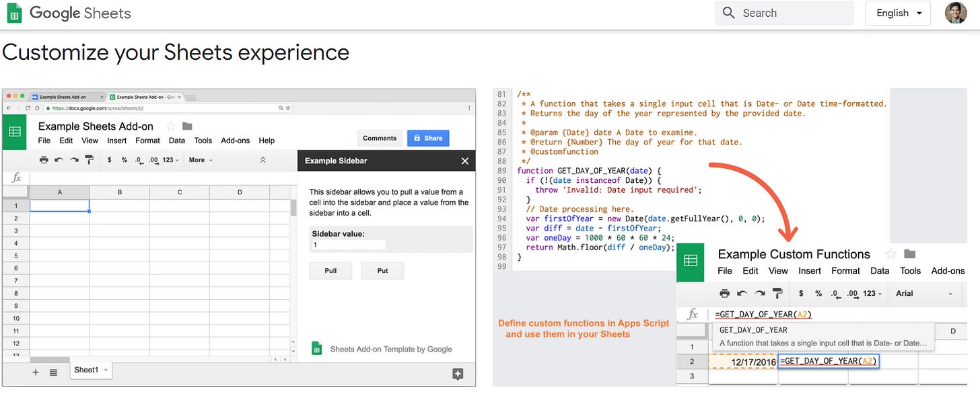Click the folder icon next to Example Sheets Add-on
The image size is (980, 398).
pyautogui.click(x=187, y=126)
